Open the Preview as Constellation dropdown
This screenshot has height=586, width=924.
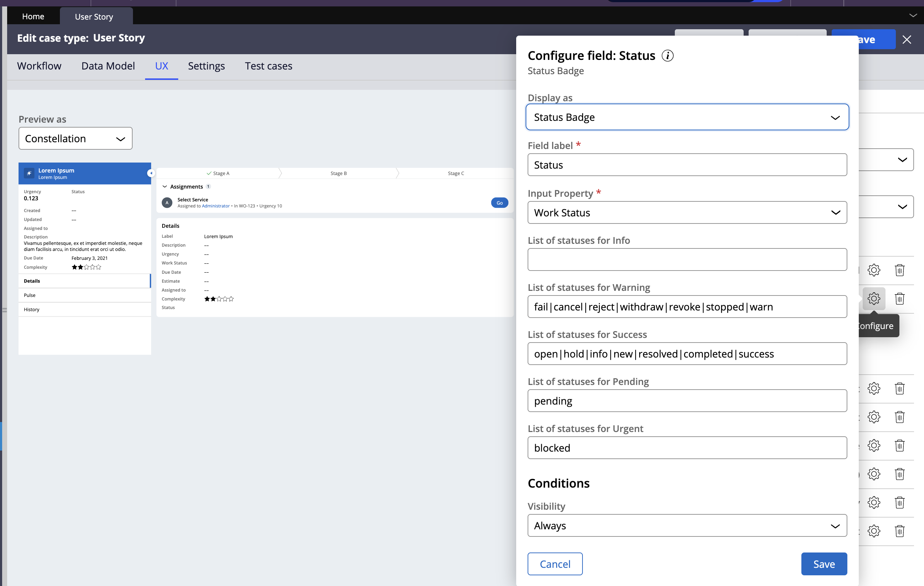click(75, 139)
